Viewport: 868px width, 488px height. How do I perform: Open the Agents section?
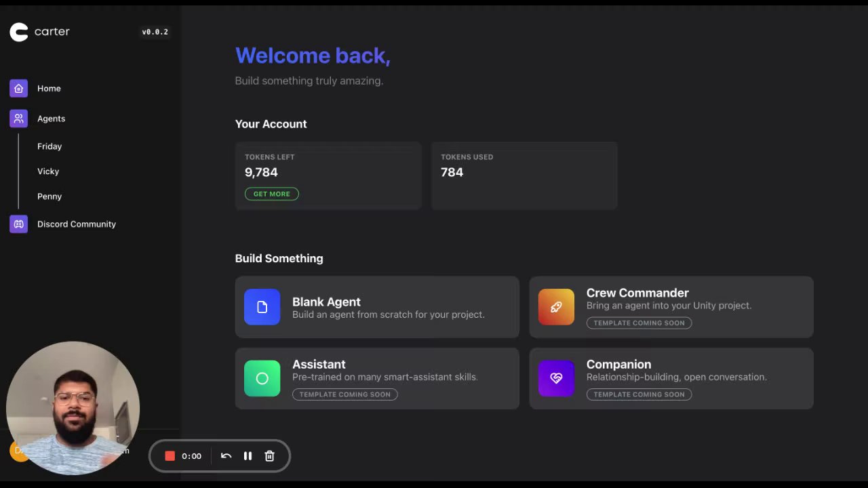tap(51, 119)
